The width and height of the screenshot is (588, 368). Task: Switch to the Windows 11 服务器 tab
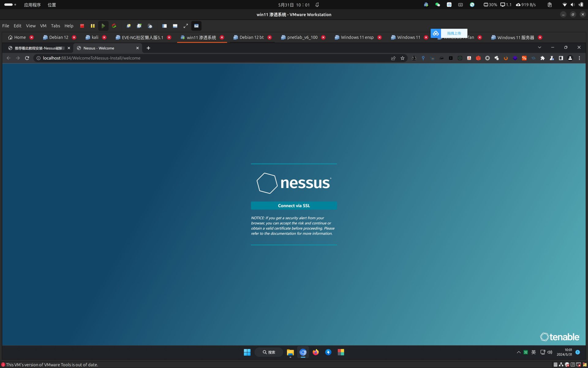513,37
